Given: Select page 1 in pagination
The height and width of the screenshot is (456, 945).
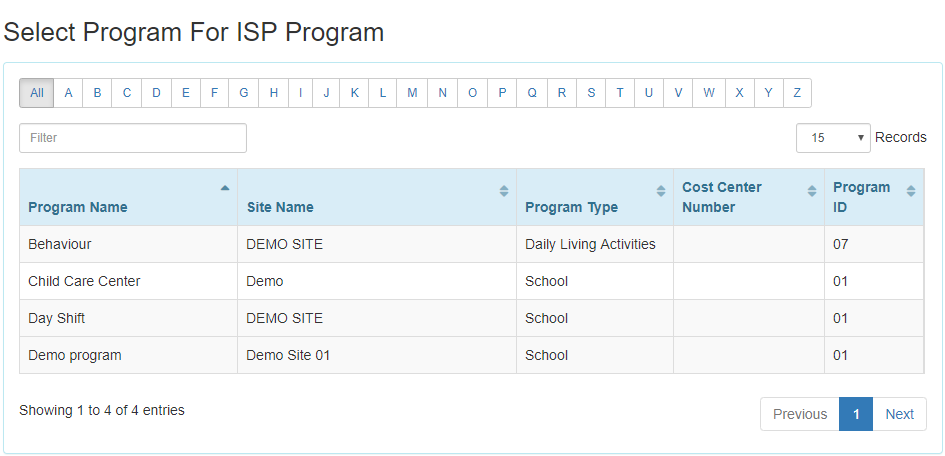Looking at the screenshot, I should [x=856, y=414].
